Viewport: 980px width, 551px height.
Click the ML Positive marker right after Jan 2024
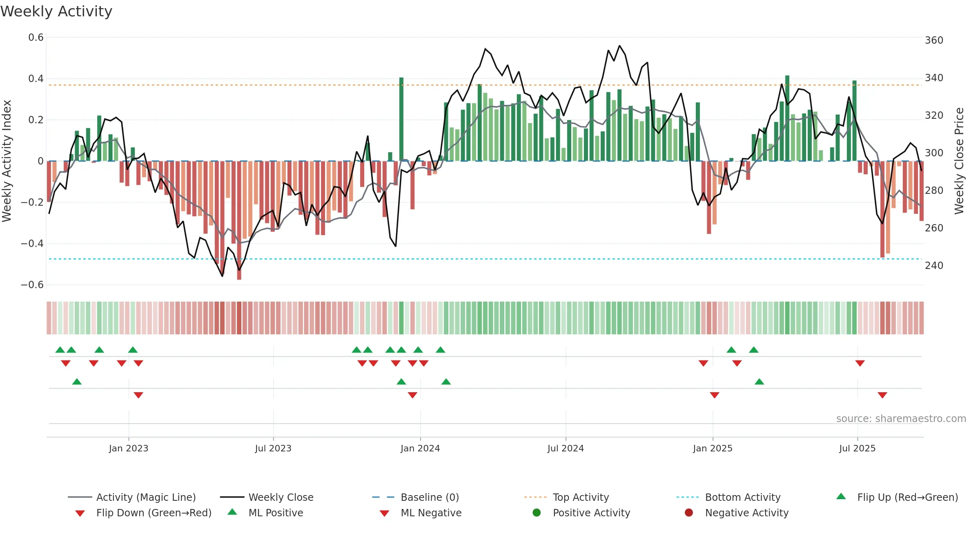coord(446,382)
